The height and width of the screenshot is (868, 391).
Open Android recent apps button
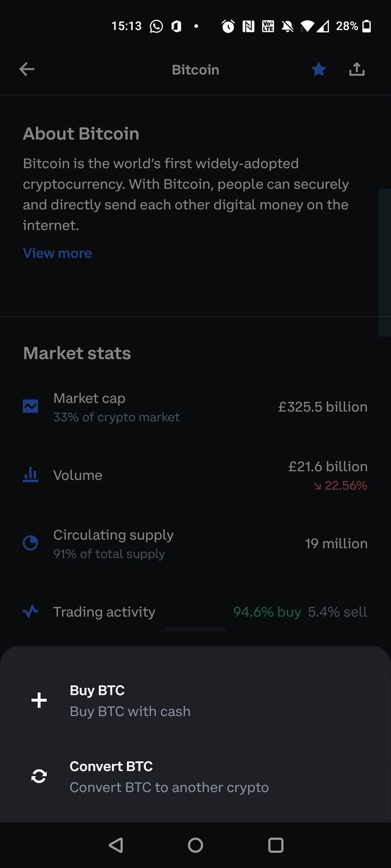pyautogui.click(x=276, y=845)
